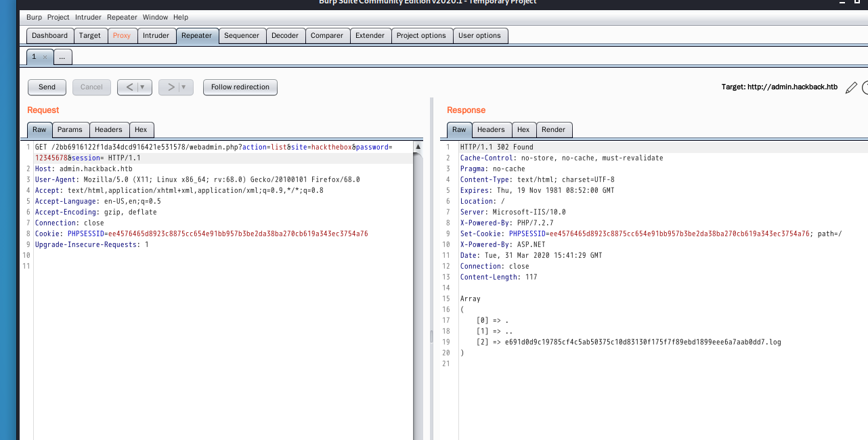868x440 pixels.
Task: Click the Location: / response header
Action: tap(483, 201)
